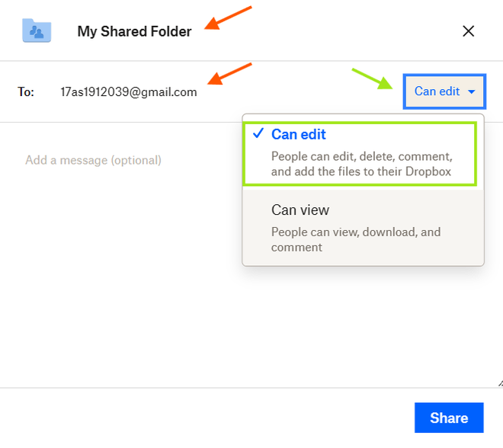This screenshot has height=448, width=503.
Task: Click empty To field space after the email
Action: (297, 92)
